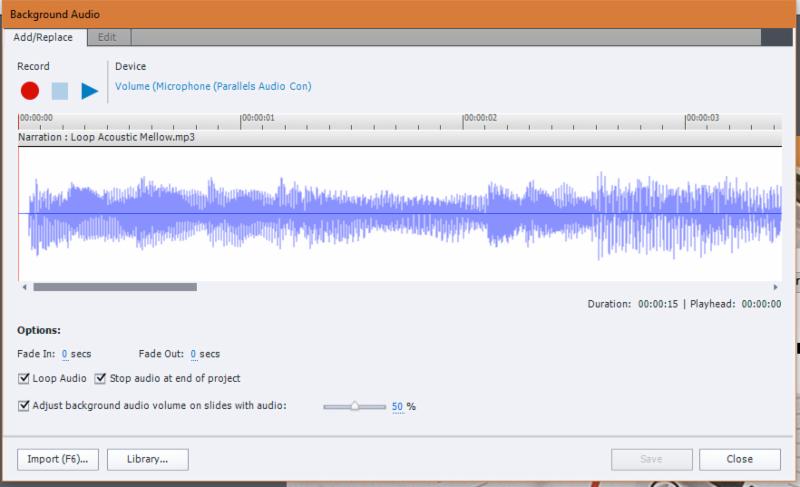Image resolution: width=800 pixels, height=487 pixels.
Task: Open Volume microphone device link
Action: (x=212, y=87)
